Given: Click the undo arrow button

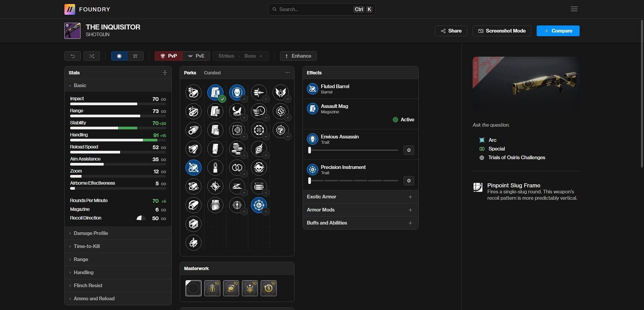Looking at the screenshot, I should pyautogui.click(x=72, y=56).
